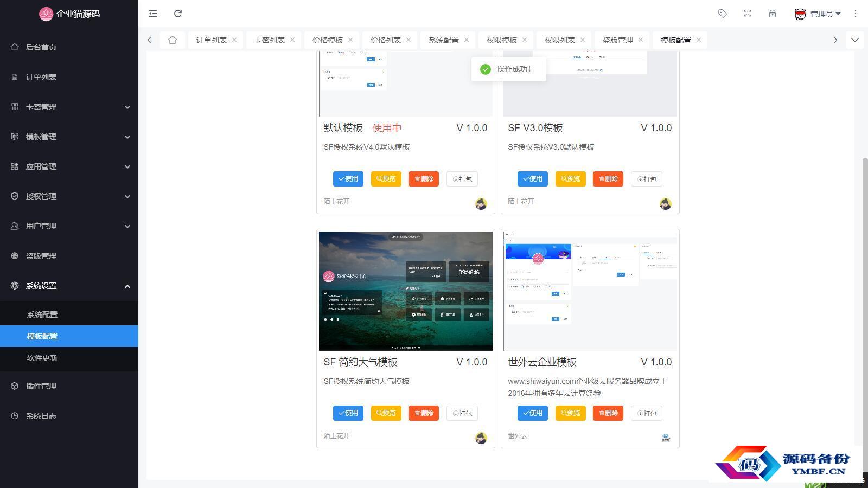The height and width of the screenshot is (488, 868).
Task: Open 盗版管理 in sidebar
Action: [x=69, y=256]
